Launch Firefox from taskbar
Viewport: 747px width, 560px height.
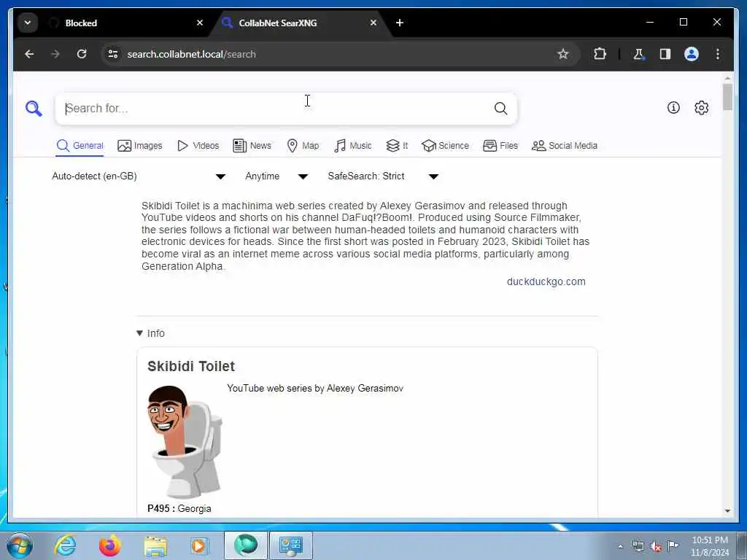point(110,545)
